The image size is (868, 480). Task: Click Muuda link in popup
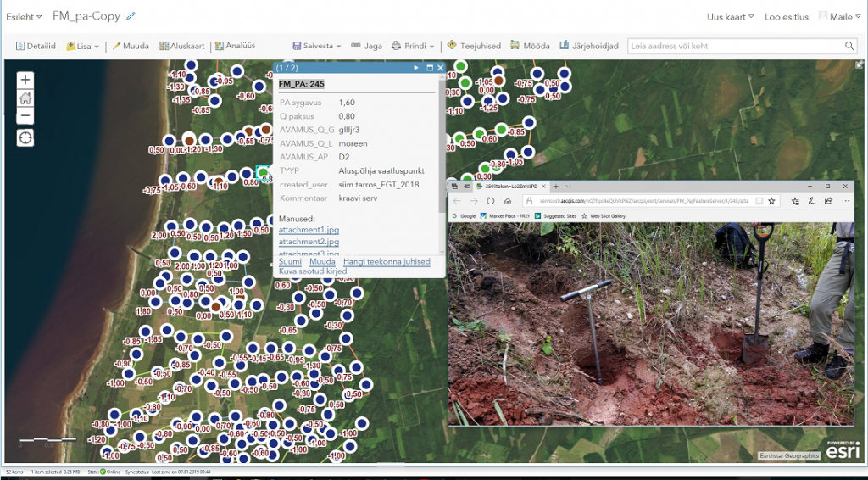[322, 261]
